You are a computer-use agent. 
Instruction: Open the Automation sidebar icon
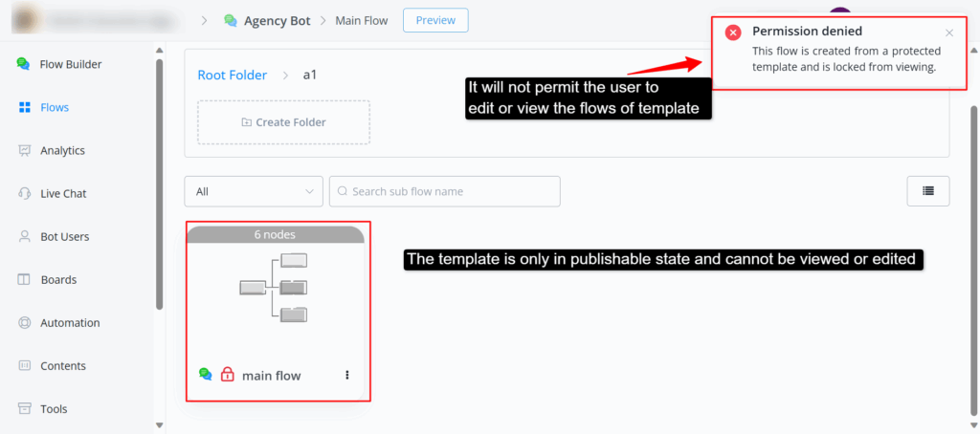coord(24,323)
